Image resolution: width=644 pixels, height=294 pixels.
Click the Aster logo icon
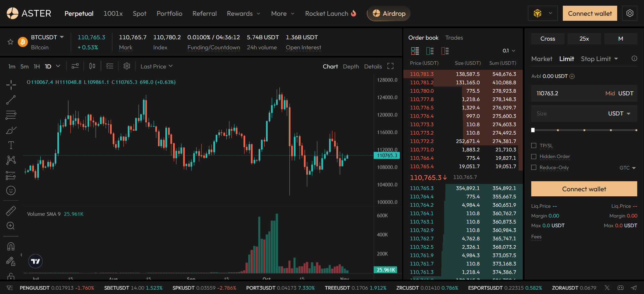point(12,13)
